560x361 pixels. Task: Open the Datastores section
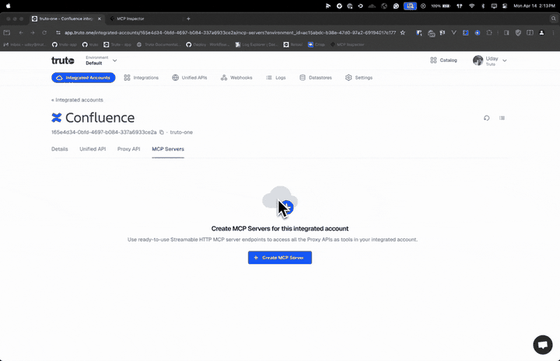315,77
